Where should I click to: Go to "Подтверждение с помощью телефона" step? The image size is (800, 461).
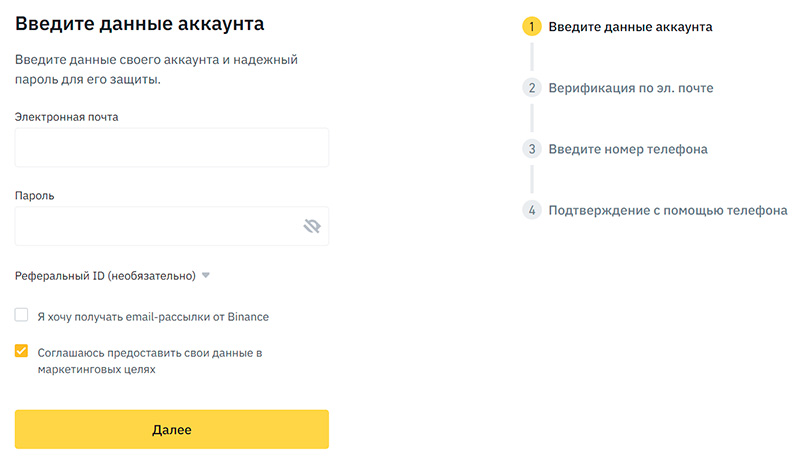click(667, 210)
